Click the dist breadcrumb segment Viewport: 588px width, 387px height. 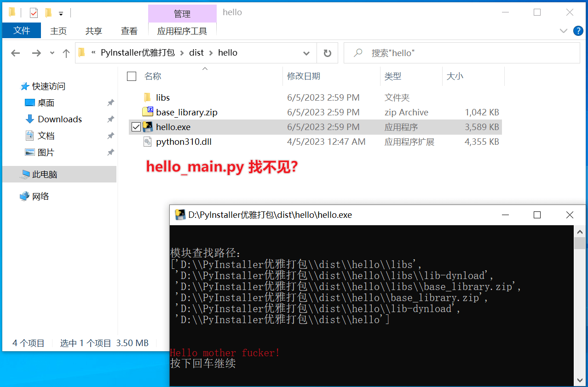pyautogui.click(x=196, y=53)
